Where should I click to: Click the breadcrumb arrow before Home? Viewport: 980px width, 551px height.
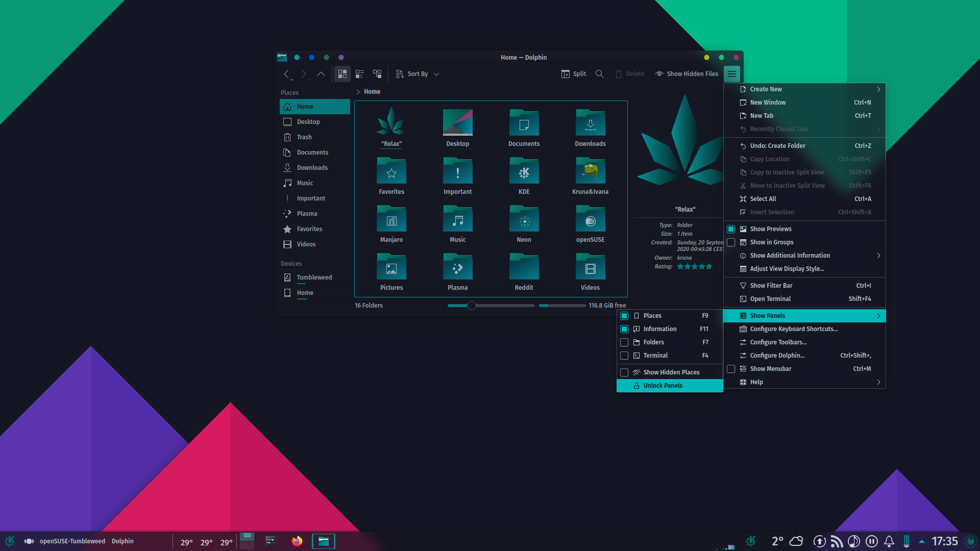(x=358, y=92)
